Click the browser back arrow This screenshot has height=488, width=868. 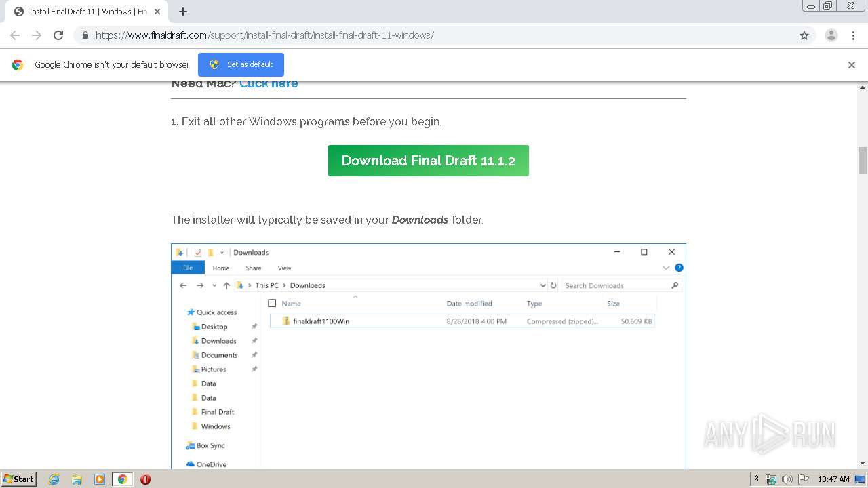coord(15,35)
